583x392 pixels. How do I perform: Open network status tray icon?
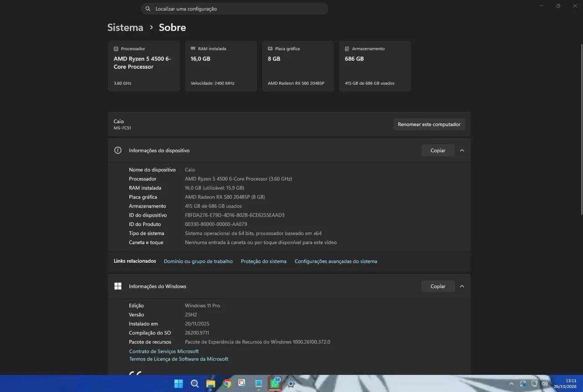tap(534, 384)
